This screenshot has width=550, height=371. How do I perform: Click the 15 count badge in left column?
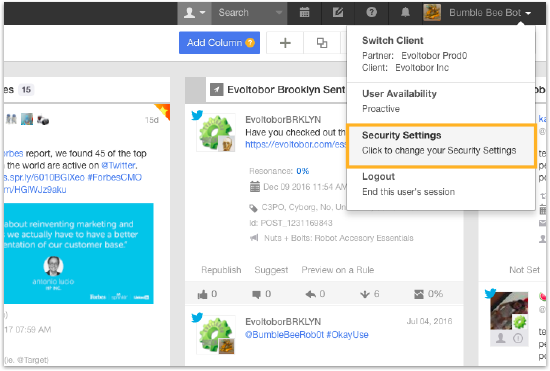[26, 90]
